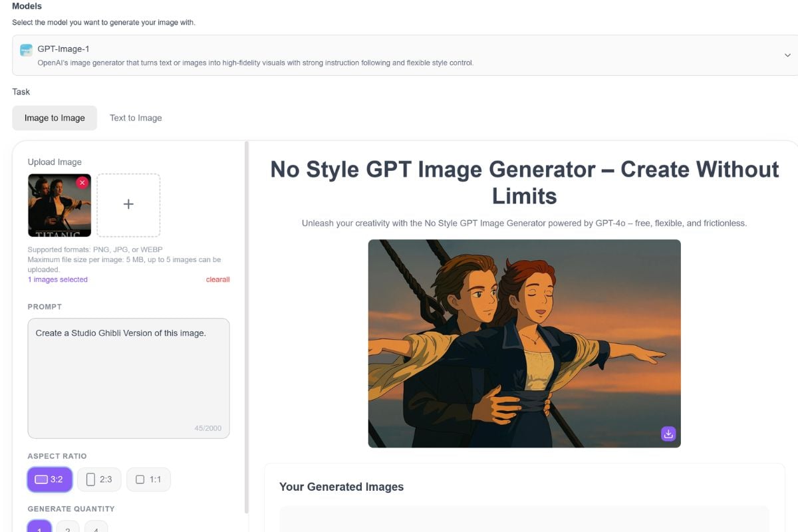The height and width of the screenshot is (532, 798).
Task: Click the 'Upload Image' label
Action: pos(55,162)
